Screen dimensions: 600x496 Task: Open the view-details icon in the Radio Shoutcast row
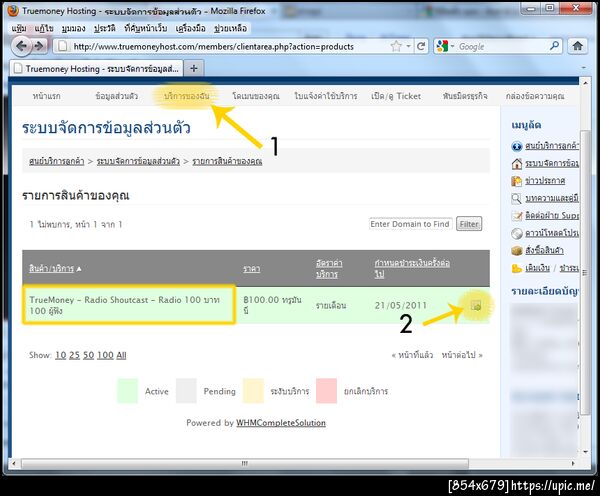pos(476,305)
